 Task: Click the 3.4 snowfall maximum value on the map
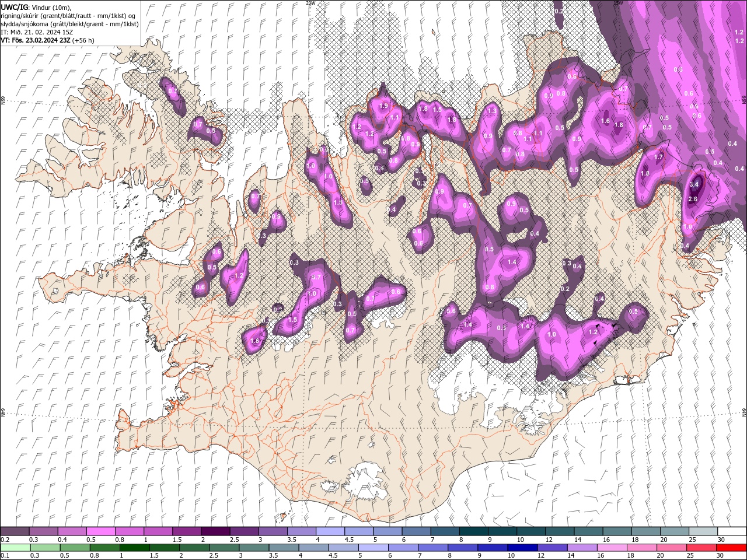(694, 184)
